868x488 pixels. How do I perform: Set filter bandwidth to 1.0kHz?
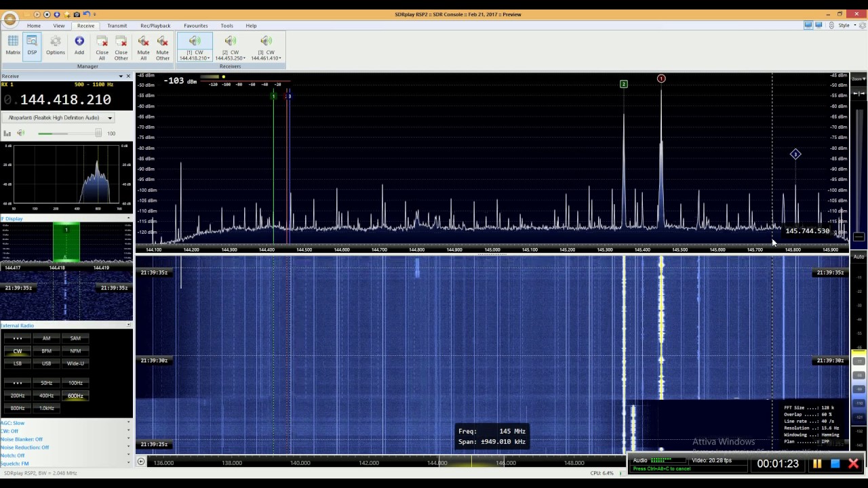[x=46, y=408]
